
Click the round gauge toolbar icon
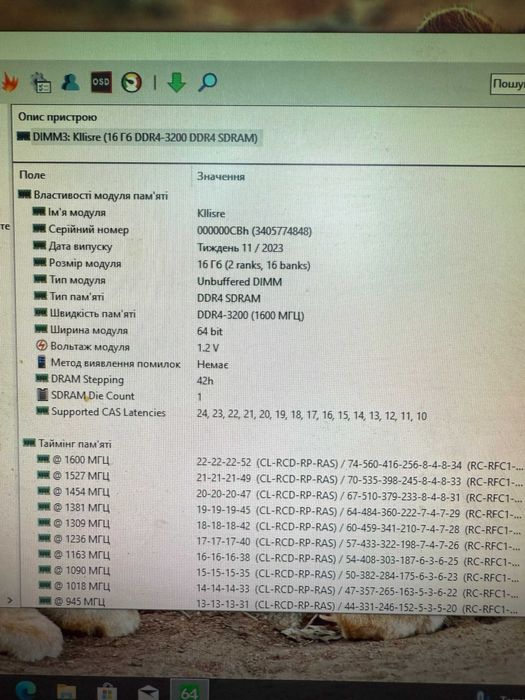pos(132,83)
